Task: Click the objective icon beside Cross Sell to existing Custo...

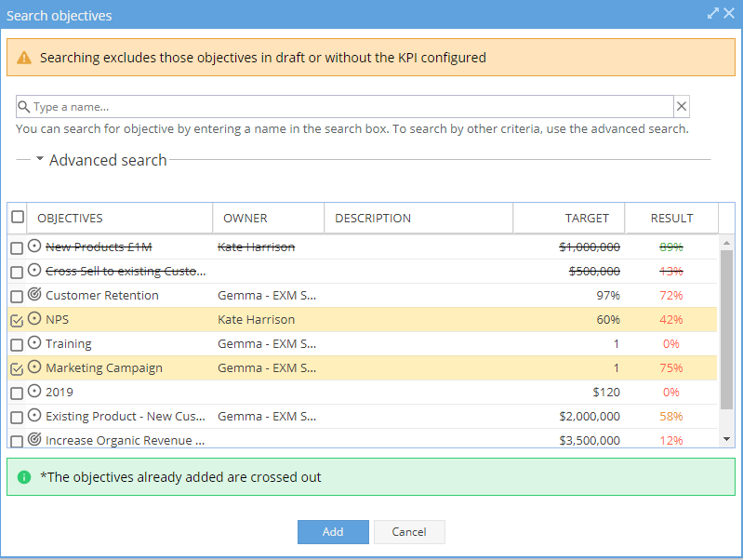Action: 34,271
